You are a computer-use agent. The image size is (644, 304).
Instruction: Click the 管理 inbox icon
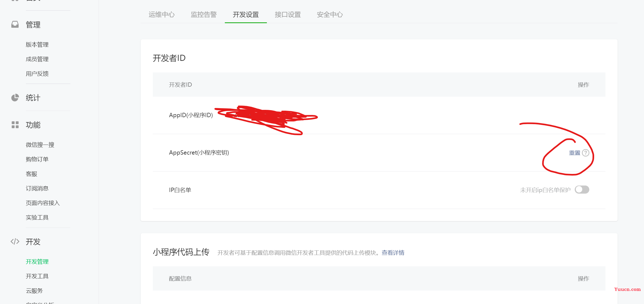pos(15,25)
